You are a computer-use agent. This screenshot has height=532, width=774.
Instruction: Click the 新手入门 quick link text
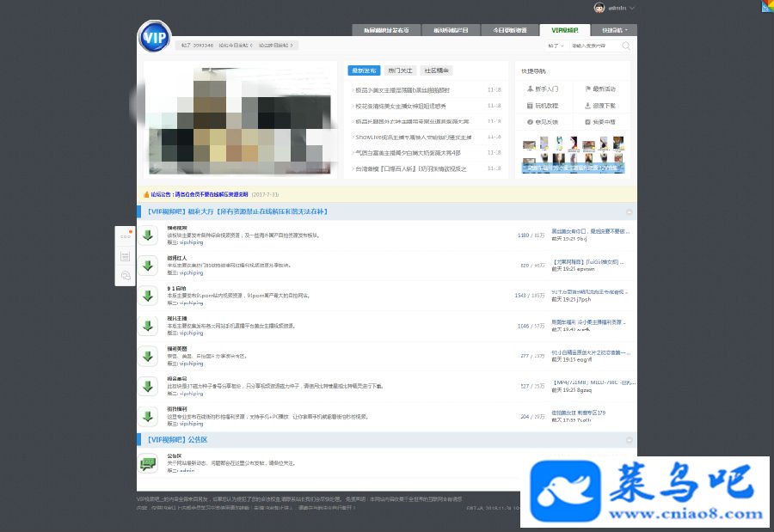pyautogui.click(x=546, y=89)
